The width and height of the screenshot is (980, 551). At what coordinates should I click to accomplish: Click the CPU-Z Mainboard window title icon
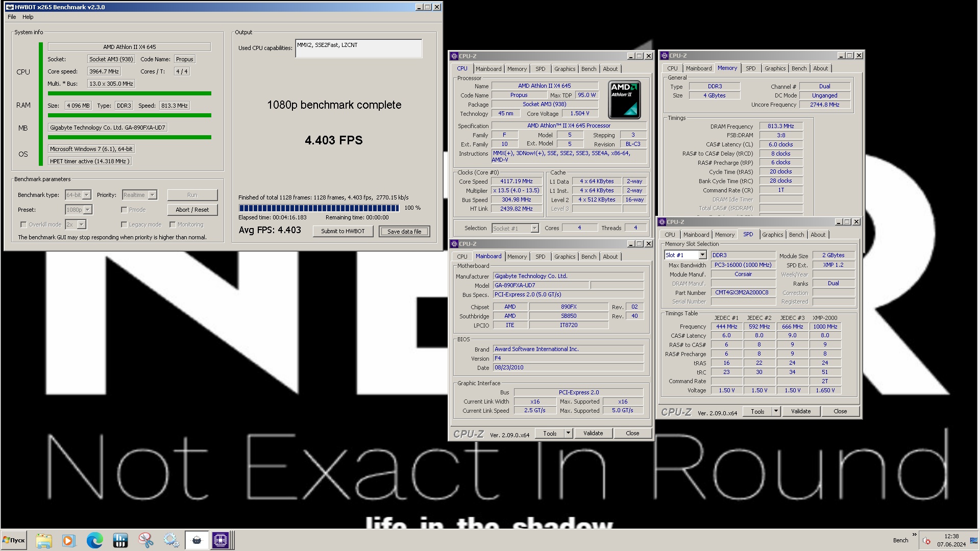(454, 244)
